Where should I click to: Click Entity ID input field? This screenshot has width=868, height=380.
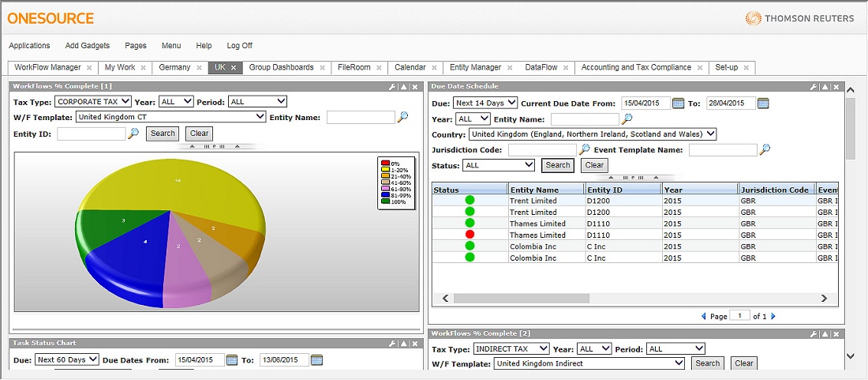click(x=92, y=134)
